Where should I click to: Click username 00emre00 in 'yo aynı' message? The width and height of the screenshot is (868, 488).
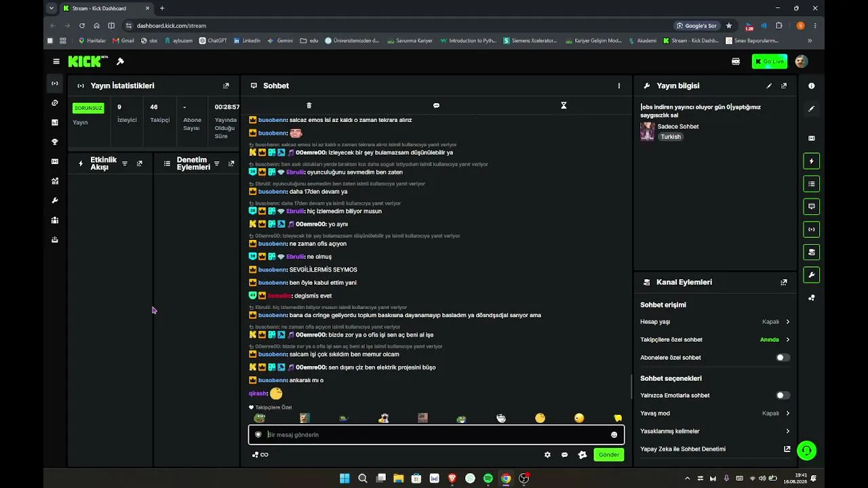click(x=311, y=224)
